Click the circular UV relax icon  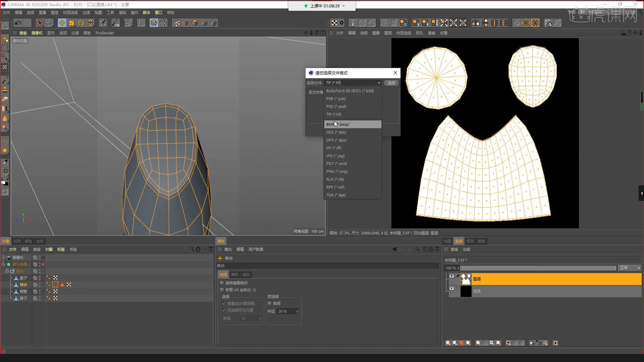click(526, 23)
